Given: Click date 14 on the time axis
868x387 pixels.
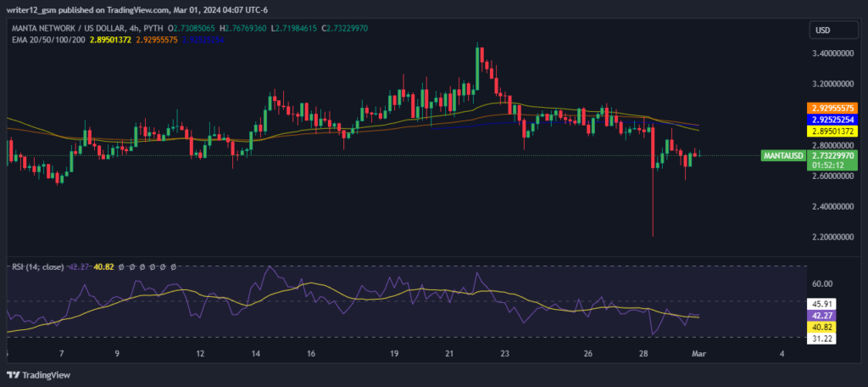Looking at the screenshot, I should tap(256, 354).
